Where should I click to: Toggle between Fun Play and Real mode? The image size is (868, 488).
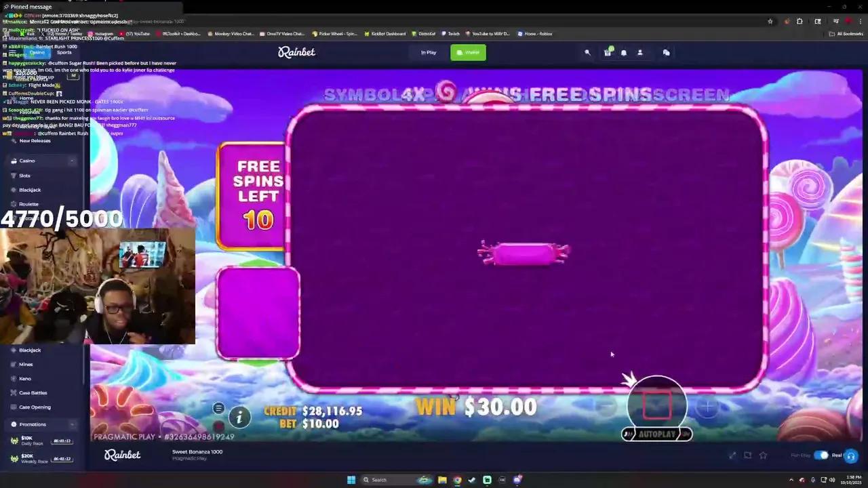click(x=821, y=455)
